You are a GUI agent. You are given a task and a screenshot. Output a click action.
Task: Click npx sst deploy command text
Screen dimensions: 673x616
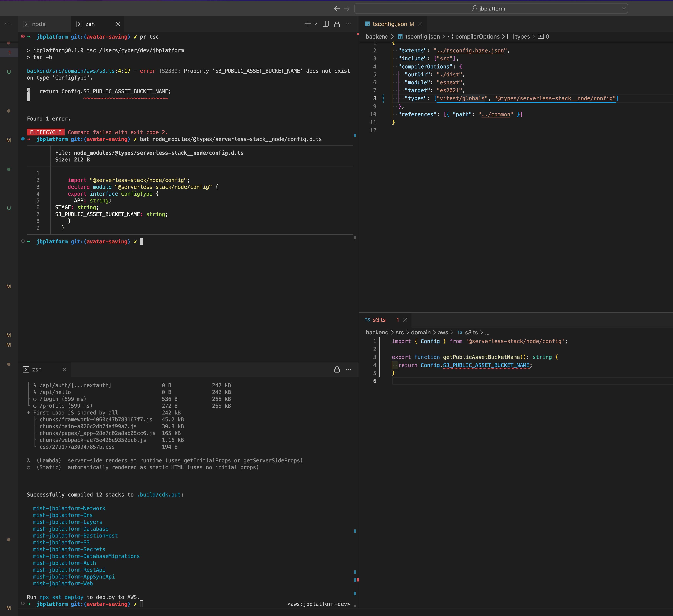click(x=61, y=597)
